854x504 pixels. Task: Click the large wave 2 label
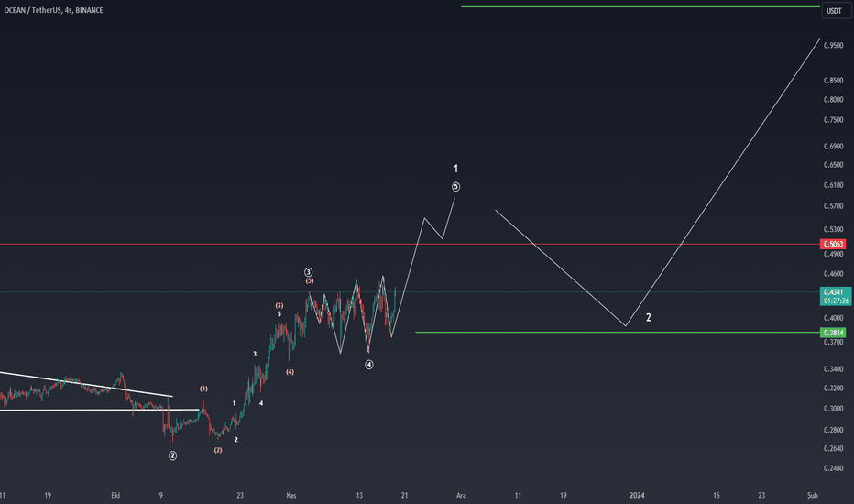648,318
